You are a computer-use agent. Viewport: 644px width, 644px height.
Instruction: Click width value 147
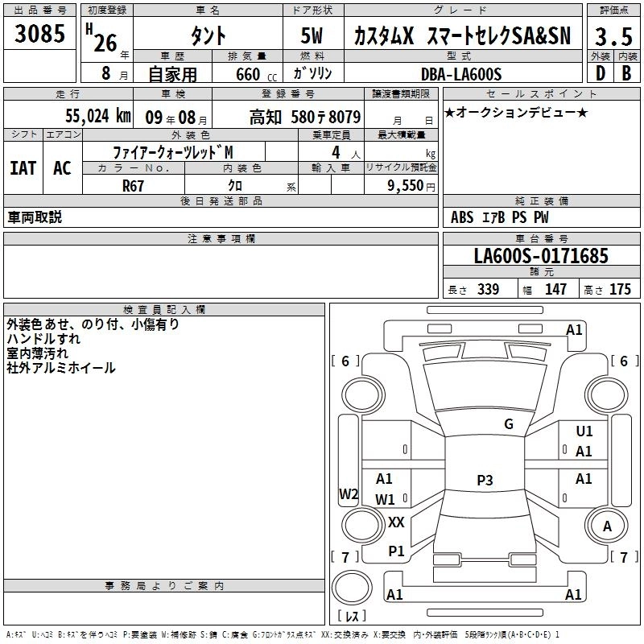pos(555,290)
